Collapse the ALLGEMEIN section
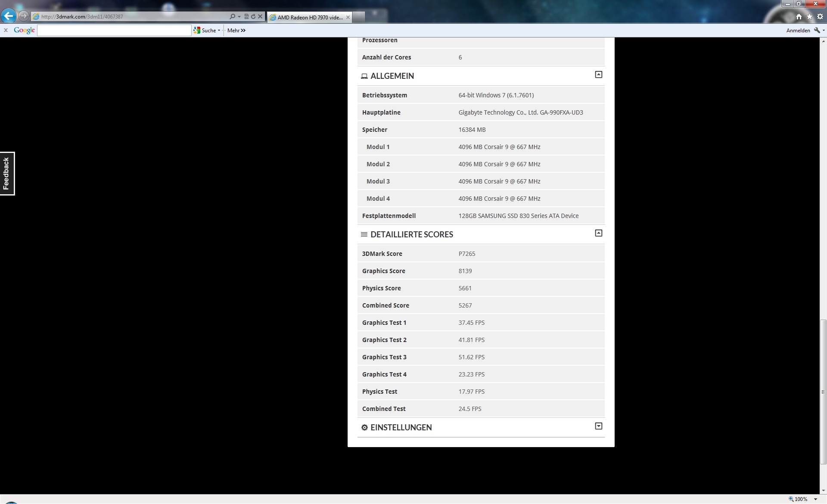The height and width of the screenshot is (504, 827). (x=598, y=75)
